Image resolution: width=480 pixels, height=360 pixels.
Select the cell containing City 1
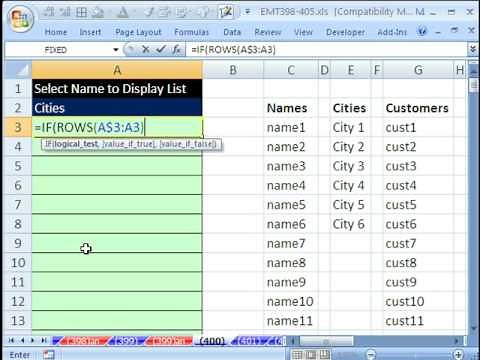click(x=350, y=127)
